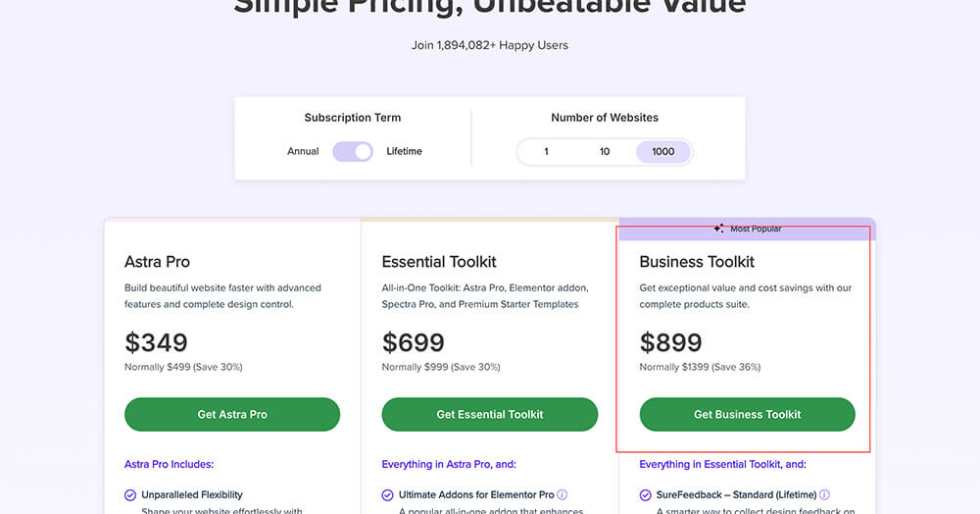Click the Essential Toolkit plan heading
The width and height of the screenshot is (980, 514).
(x=439, y=262)
